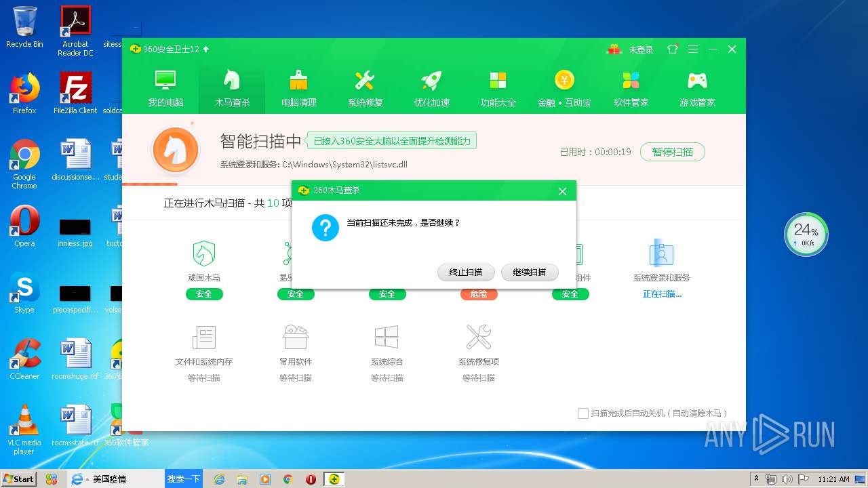The height and width of the screenshot is (488, 868).
Task: Click 暂停扫描 button
Action: (673, 152)
